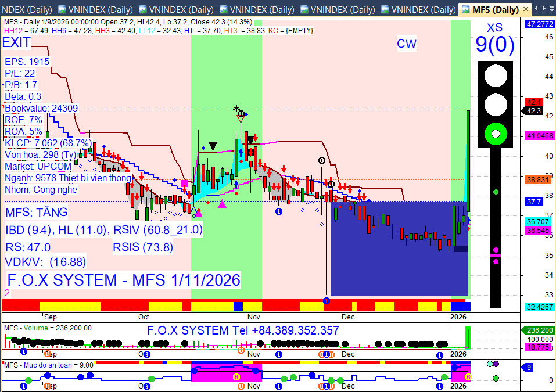Click the chart icon on the MFS tab
556x392 pixels.
click(465, 9)
